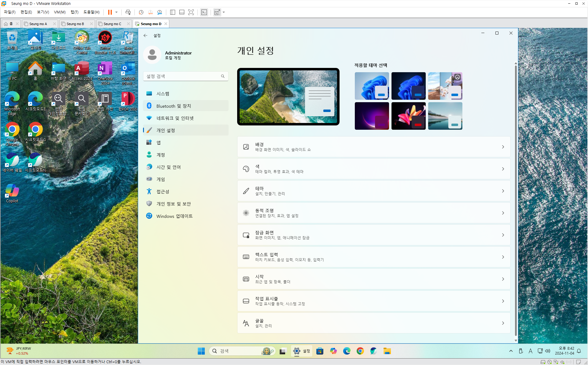Select the purple glow theme thumbnail
This screenshot has height=365, width=588.
[372, 116]
